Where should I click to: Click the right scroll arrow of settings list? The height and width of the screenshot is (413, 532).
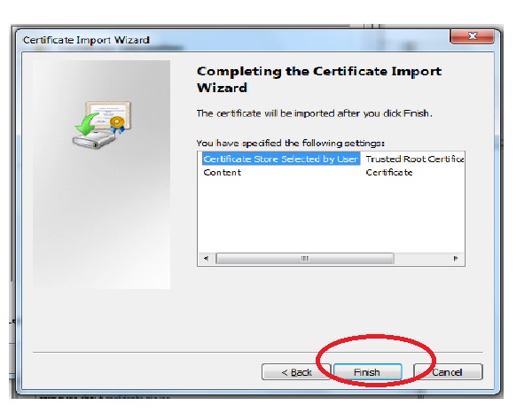click(456, 259)
